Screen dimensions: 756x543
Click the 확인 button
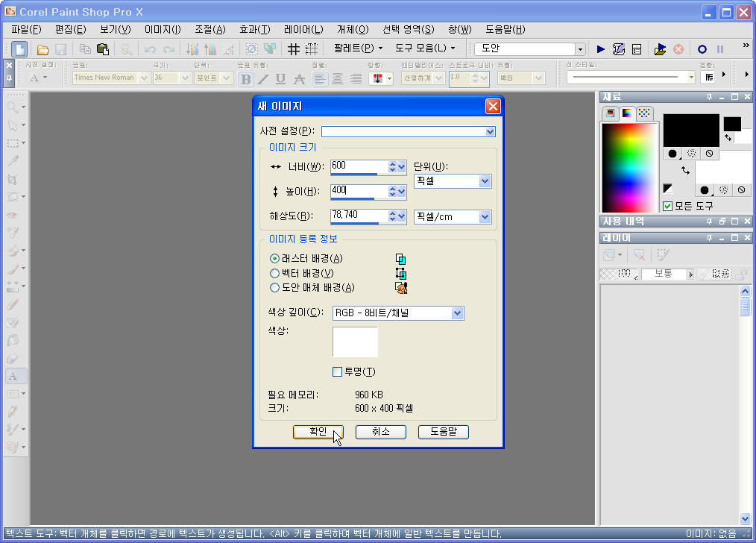[x=318, y=432]
